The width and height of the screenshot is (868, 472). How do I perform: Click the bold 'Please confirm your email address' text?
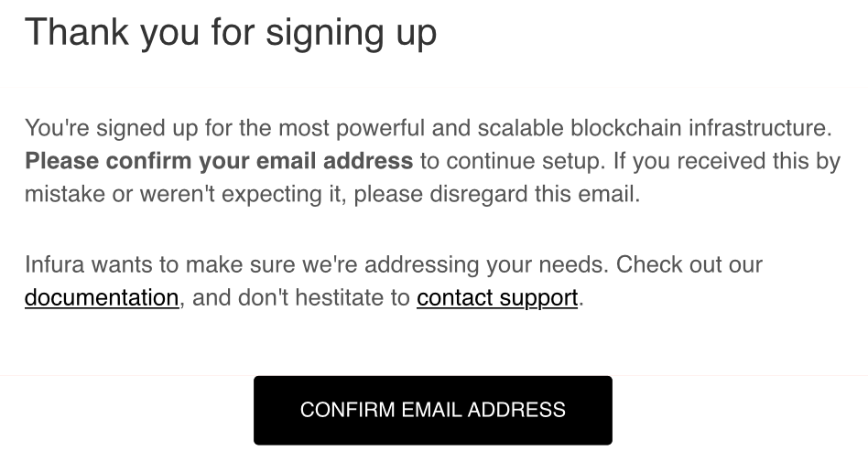219,161
